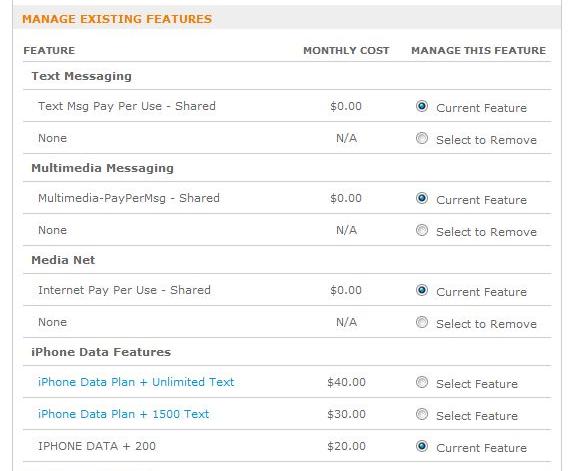571x471 pixels.
Task: Choose Select to Remove under Multimedia Messaging
Action: tap(422, 230)
